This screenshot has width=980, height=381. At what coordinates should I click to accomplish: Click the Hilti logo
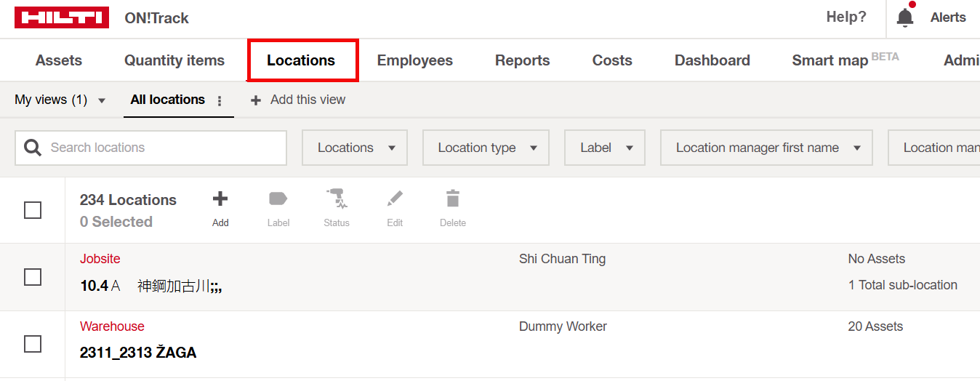[x=62, y=18]
